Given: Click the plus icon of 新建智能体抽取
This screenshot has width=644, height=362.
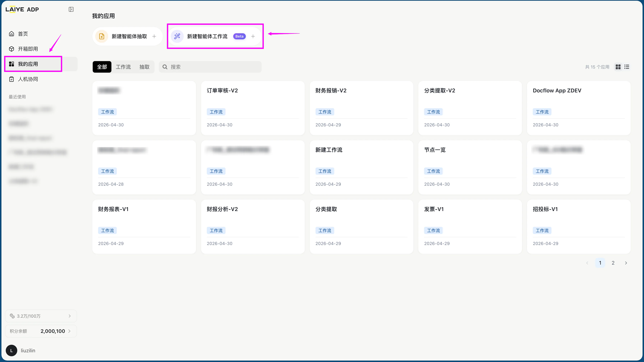Looking at the screenshot, I should point(154,36).
